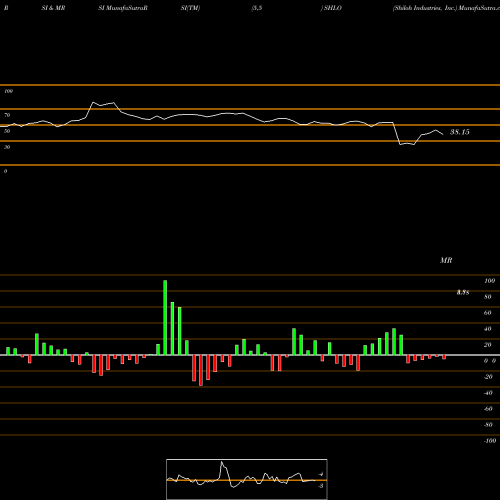Image resolution: width=500 pixels, height=500 pixels.
Task: Click the MR axis label 40
Action: (488, 329)
